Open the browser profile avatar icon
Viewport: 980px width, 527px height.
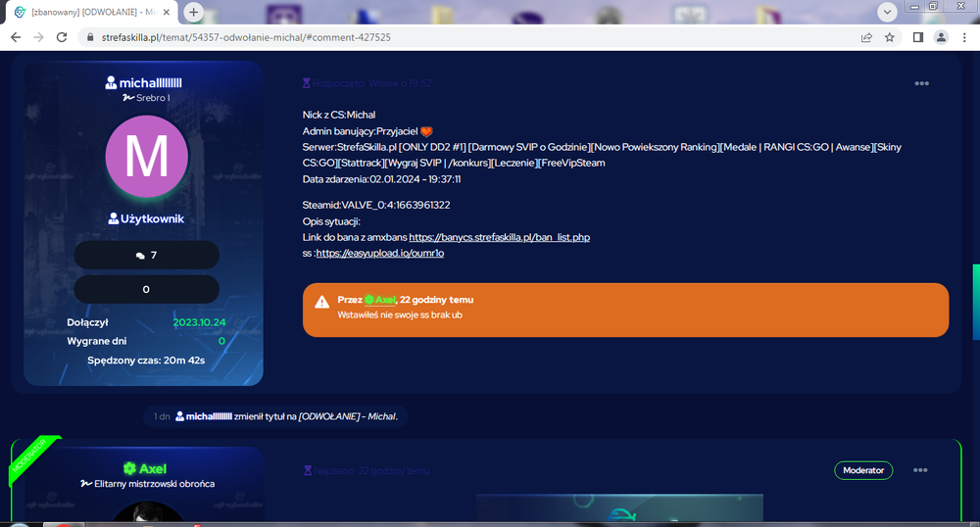pyautogui.click(x=941, y=37)
